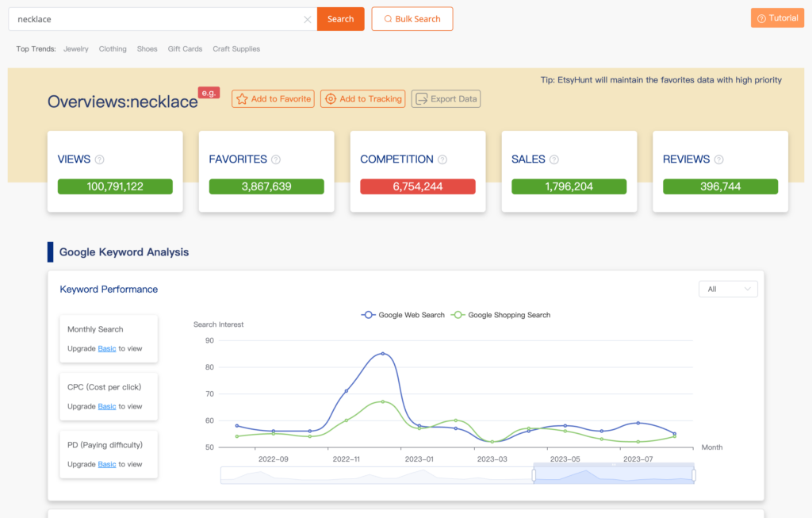Click the help icon next to FAVORITES
The height and width of the screenshot is (518, 812).
pyautogui.click(x=276, y=159)
